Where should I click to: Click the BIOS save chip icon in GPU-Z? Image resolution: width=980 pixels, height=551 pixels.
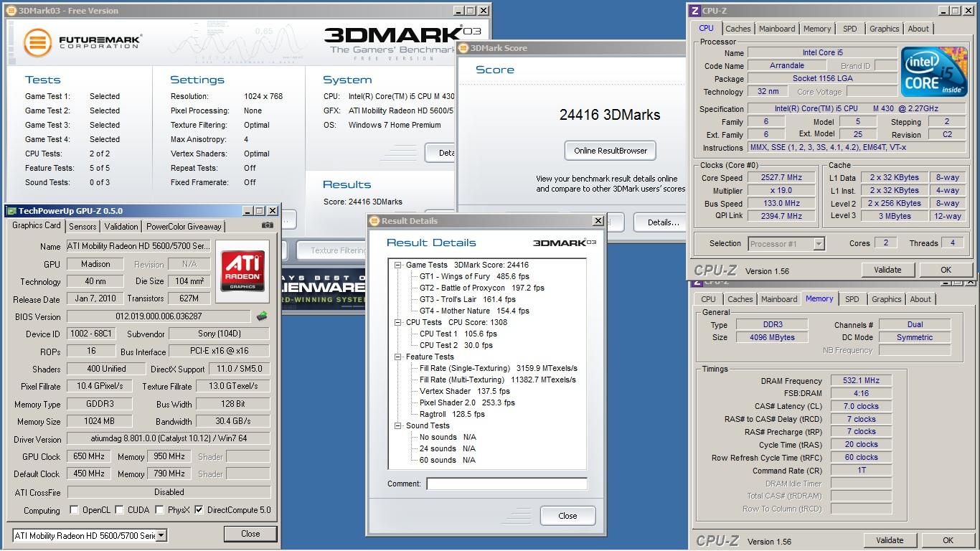(x=262, y=316)
